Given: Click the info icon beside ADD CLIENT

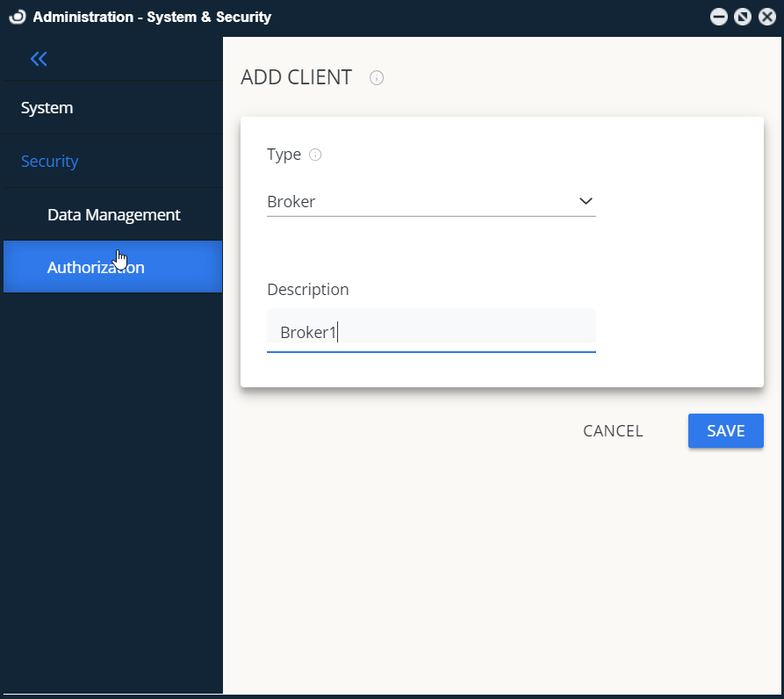Looking at the screenshot, I should [x=377, y=78].
